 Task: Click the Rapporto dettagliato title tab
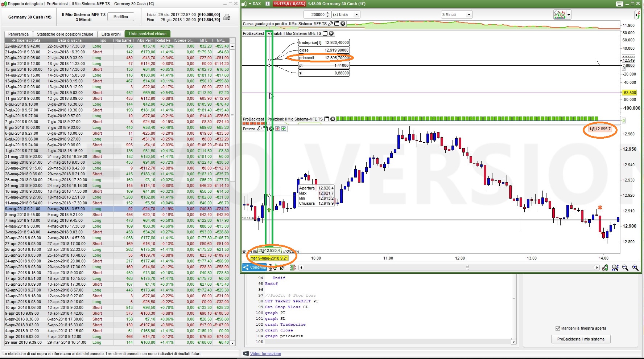[25, 4]
